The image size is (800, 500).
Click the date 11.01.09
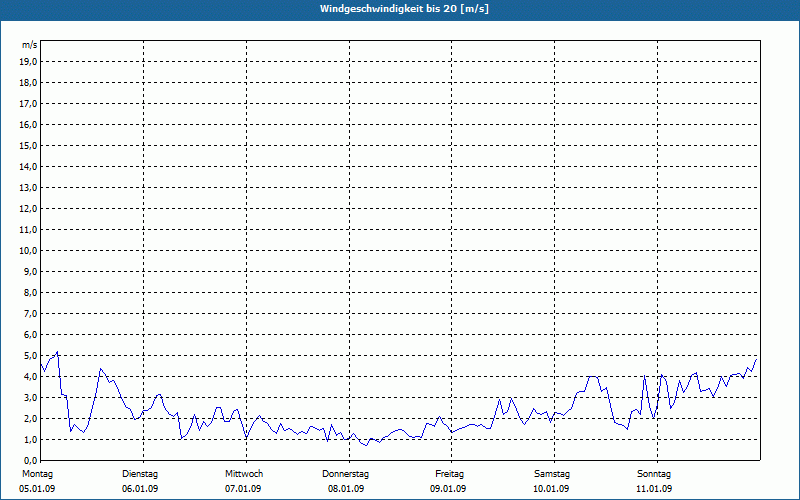tap(654, 489)
